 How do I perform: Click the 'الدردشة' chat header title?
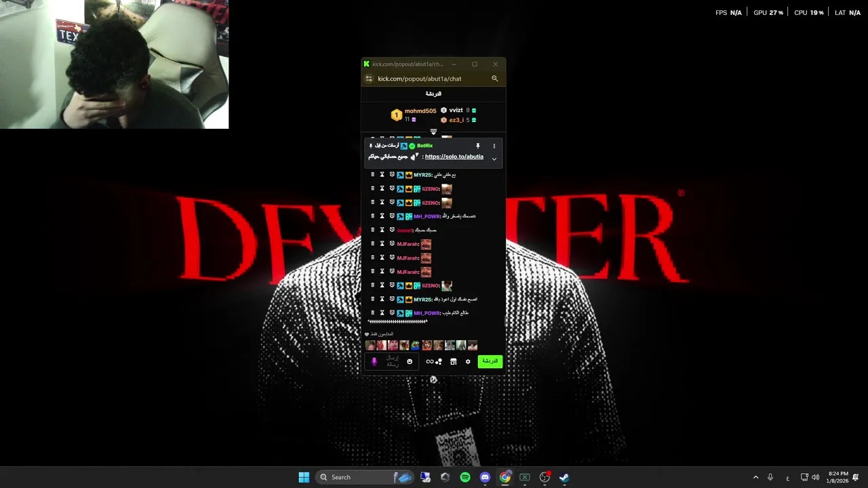433,94
